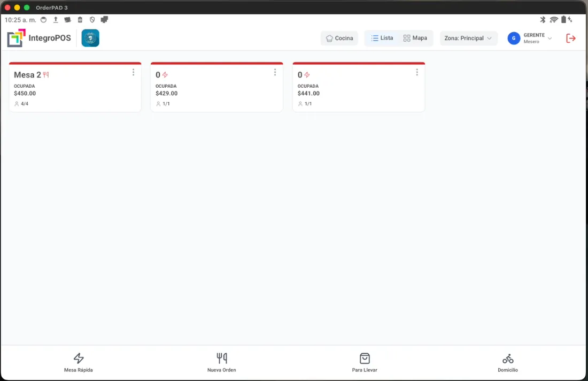
Task: Open options menu for Mesa 2 card
Action: (x=133, y=72)
